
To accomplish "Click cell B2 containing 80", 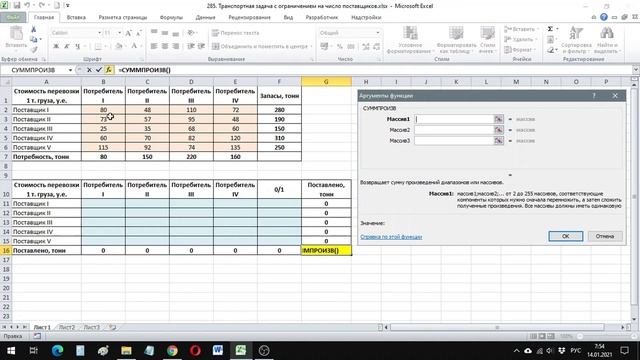I will (103, 110).
